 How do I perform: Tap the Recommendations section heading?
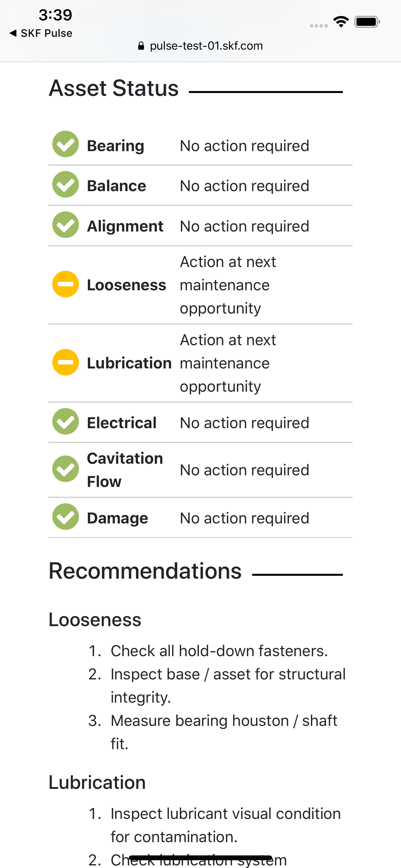(x=145, y=571)
